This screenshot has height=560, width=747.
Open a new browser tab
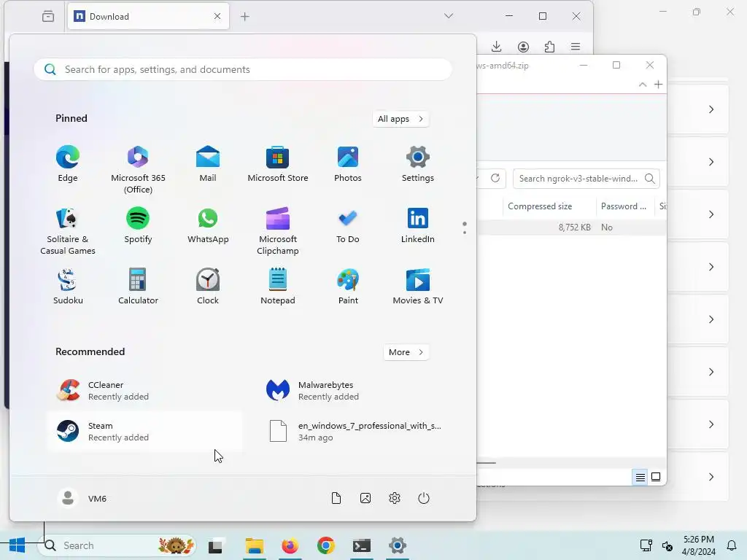pos(245,17)
